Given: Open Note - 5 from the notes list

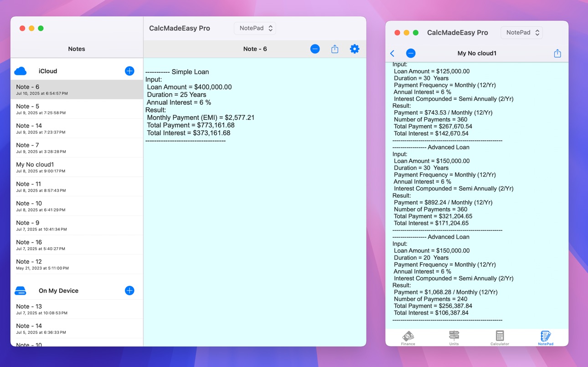Looking at the screenshot, I should point(77,109).
